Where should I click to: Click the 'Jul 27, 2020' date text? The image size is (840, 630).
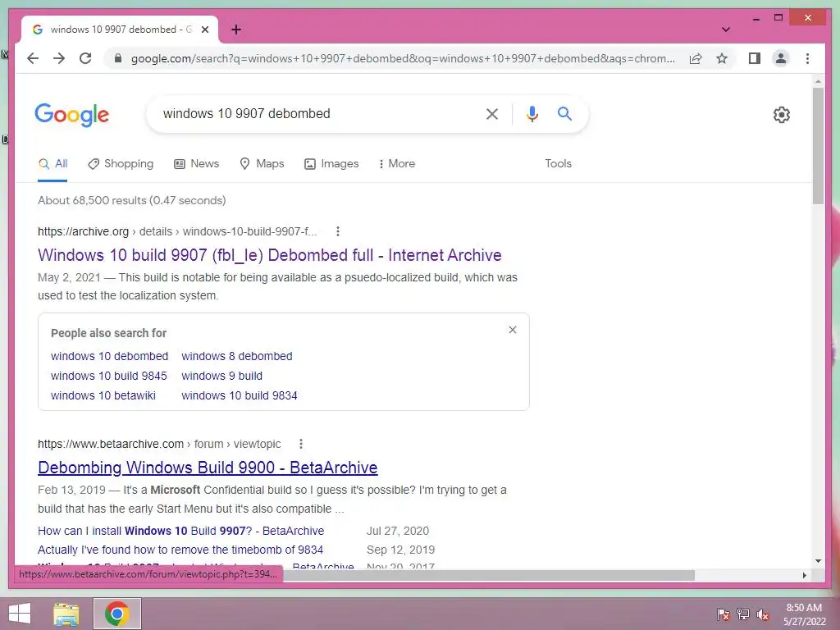pyautogui.click(x=398, y=531)
